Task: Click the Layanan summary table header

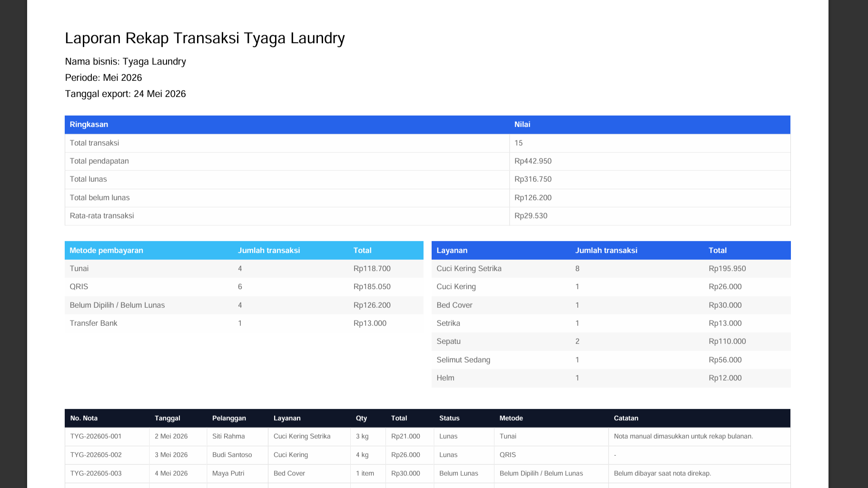Action: coord(452,251)
